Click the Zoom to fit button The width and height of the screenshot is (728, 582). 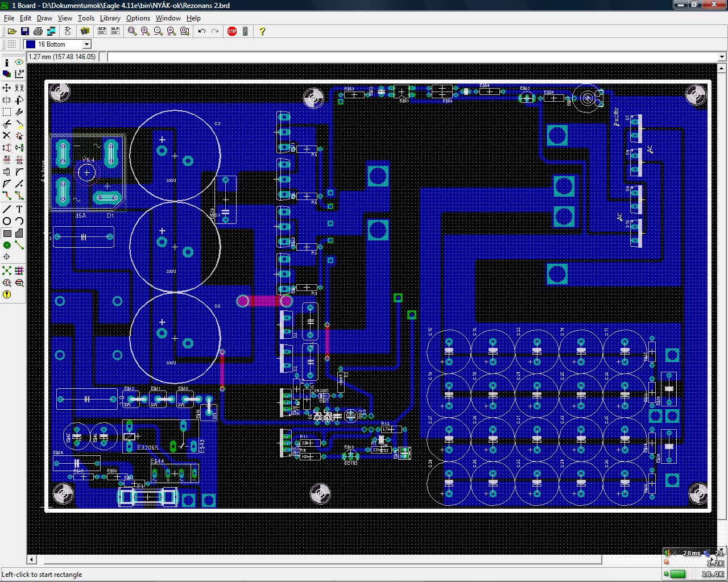click(132, 31)
